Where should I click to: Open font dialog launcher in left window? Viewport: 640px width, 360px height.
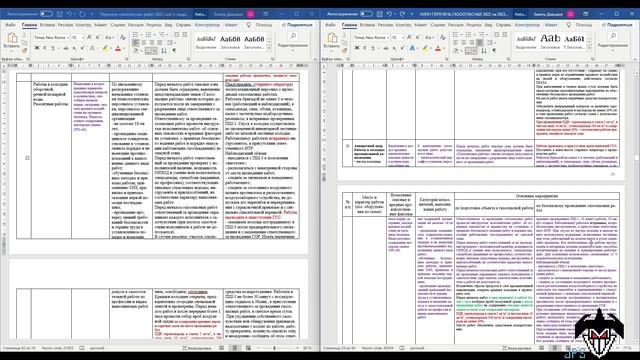click(127, 59)
